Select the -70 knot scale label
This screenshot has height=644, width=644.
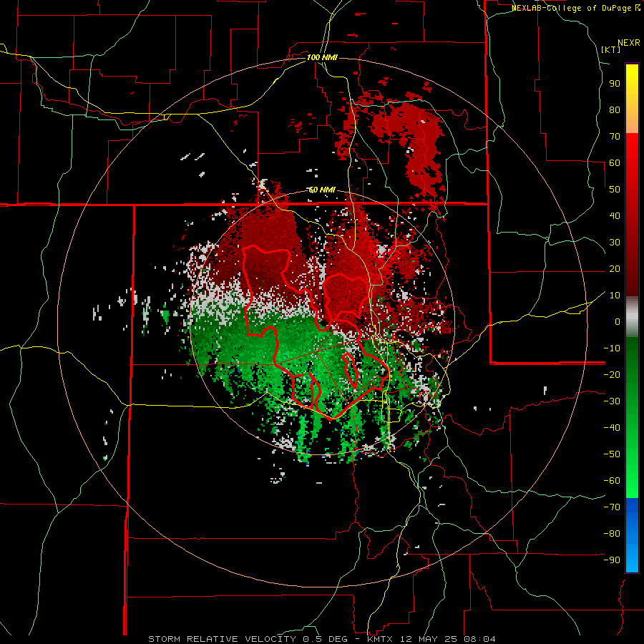pos(612,507)
